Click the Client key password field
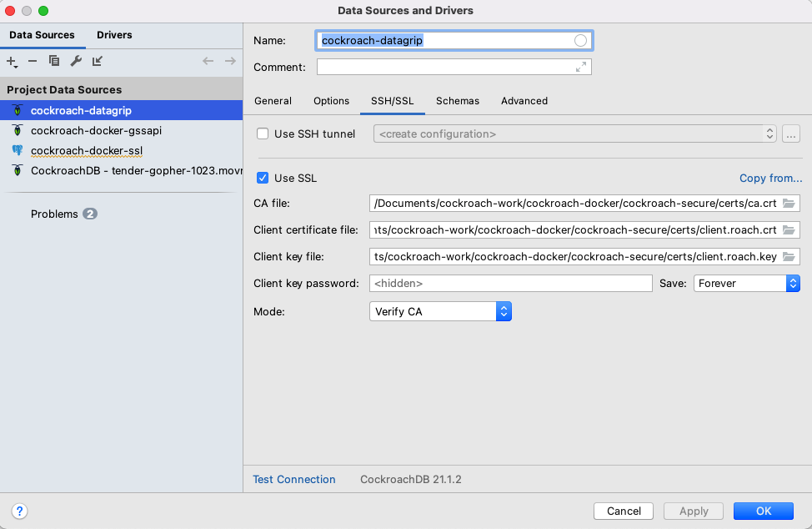 (510, 284)
